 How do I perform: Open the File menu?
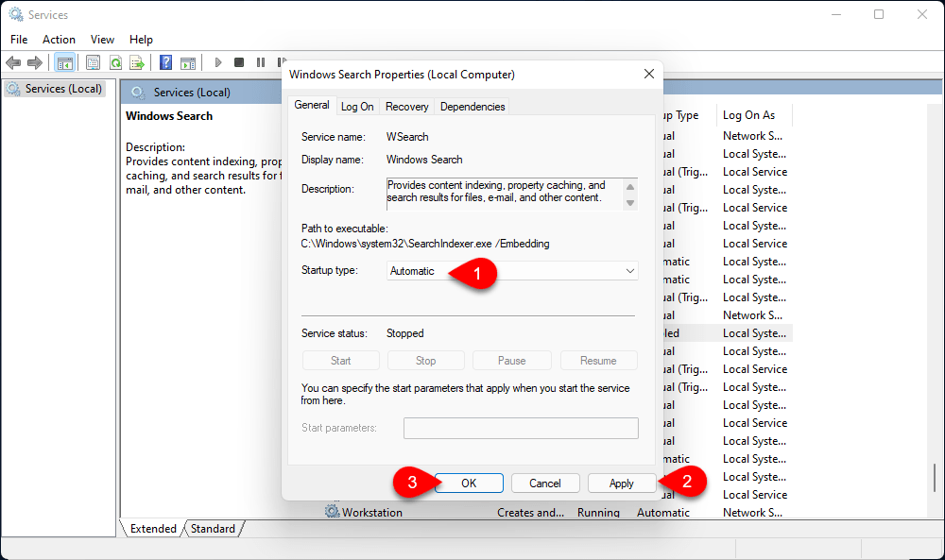coord(19,39)
